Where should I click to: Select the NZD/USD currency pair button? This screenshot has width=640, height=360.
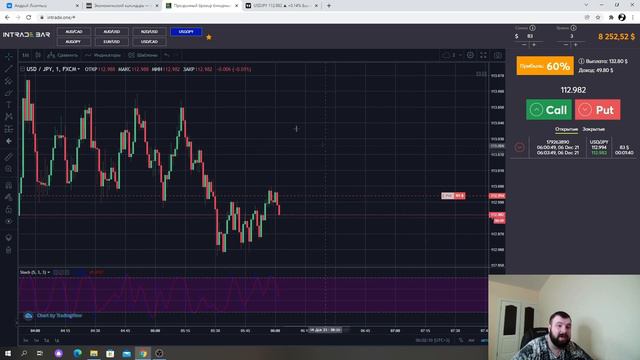(149, 32)
